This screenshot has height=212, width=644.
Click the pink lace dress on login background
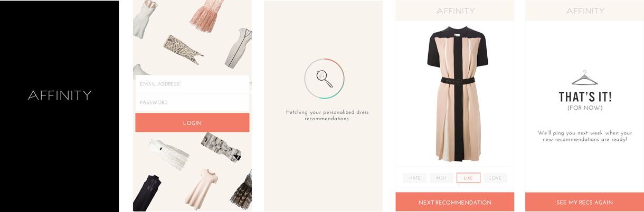pos(207,15)
